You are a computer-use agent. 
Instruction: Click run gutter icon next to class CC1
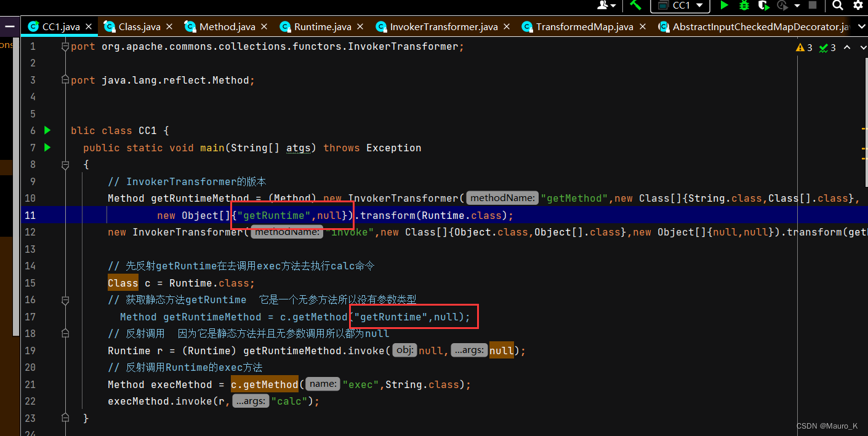tap(48, 130)
